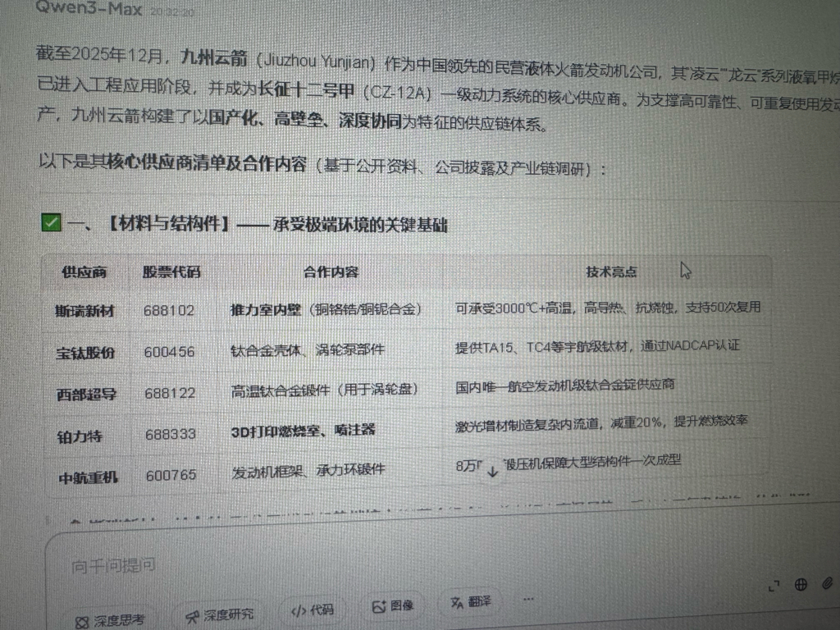Click stock code 688102

click(x=169, y=310)
